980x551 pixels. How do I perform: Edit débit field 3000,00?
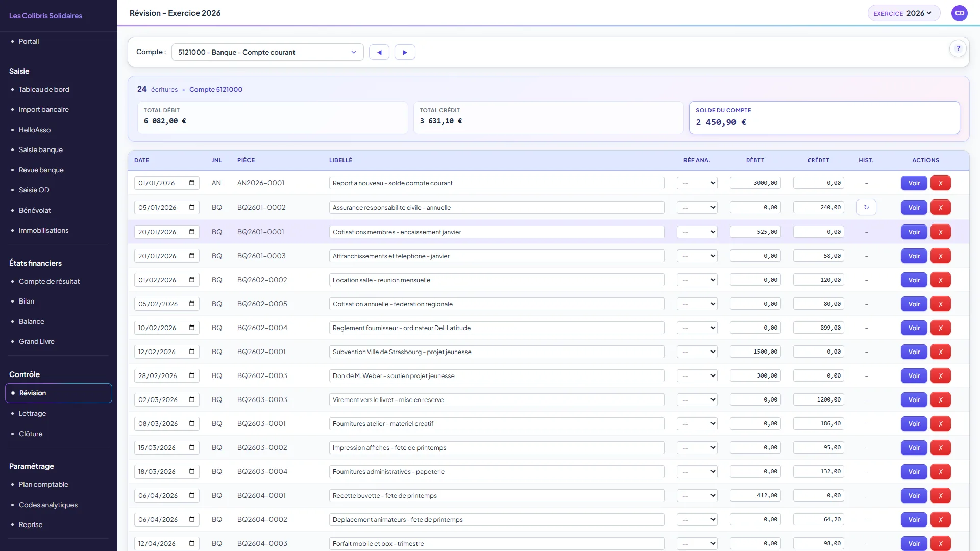tap(755, 183)
